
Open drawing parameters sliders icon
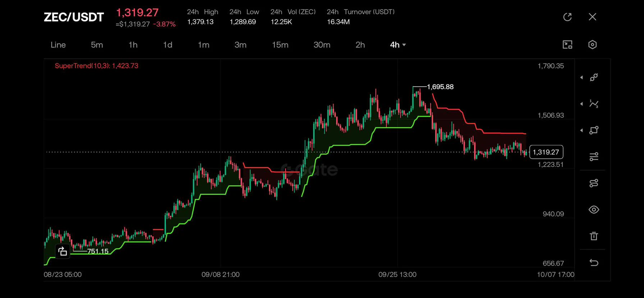click(x=594, y=157)
